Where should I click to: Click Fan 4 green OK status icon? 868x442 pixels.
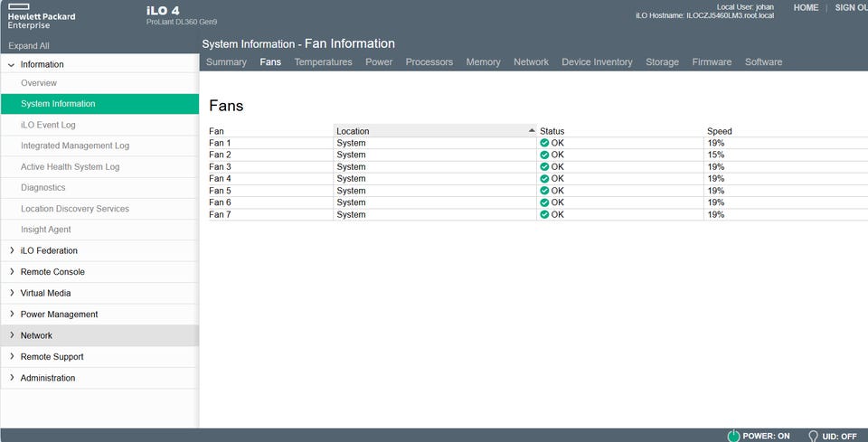544,179
